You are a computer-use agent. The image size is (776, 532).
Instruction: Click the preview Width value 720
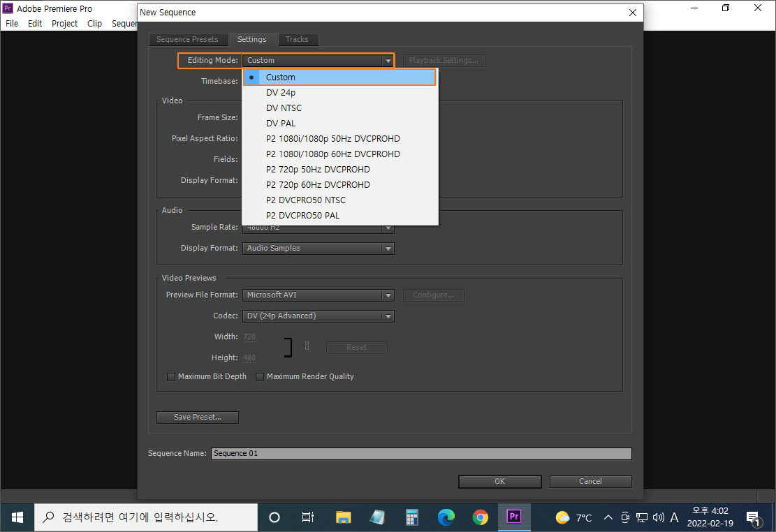point(249,337)
